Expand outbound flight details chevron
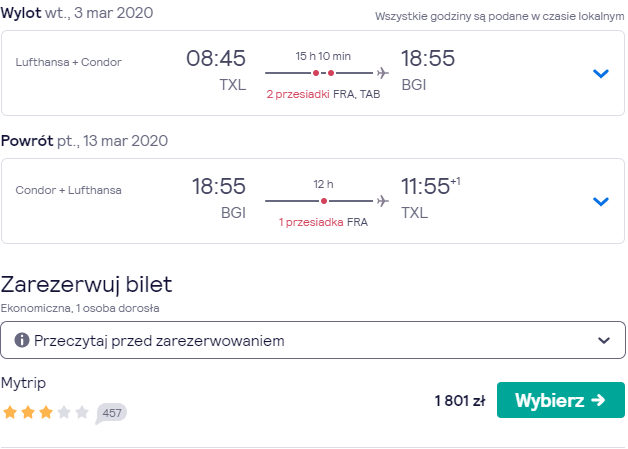This screenshot has height=449, width=628. pos(600,73)
